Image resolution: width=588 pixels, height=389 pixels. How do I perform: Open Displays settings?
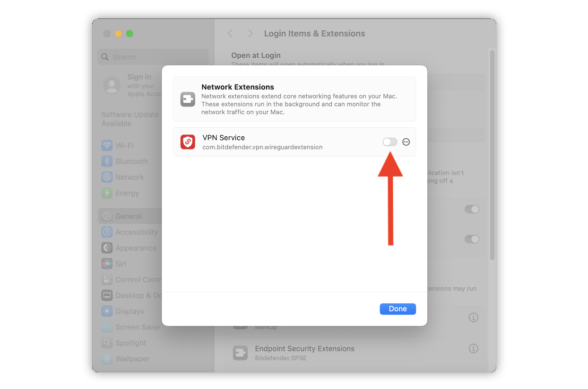(x=130, y=311)
